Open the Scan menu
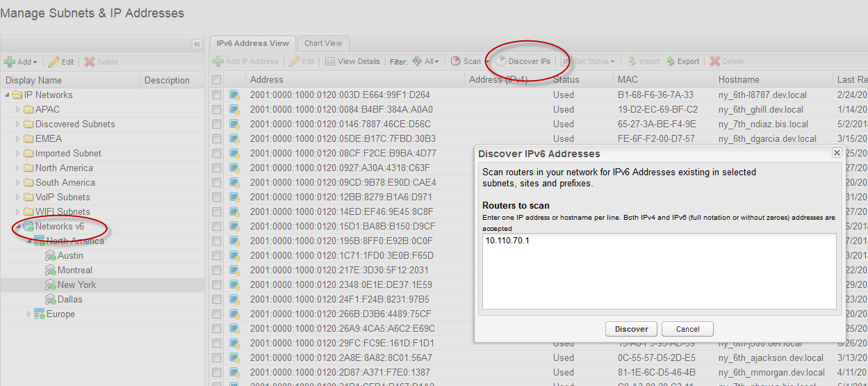Screen dimensions: 868x386 470,61
